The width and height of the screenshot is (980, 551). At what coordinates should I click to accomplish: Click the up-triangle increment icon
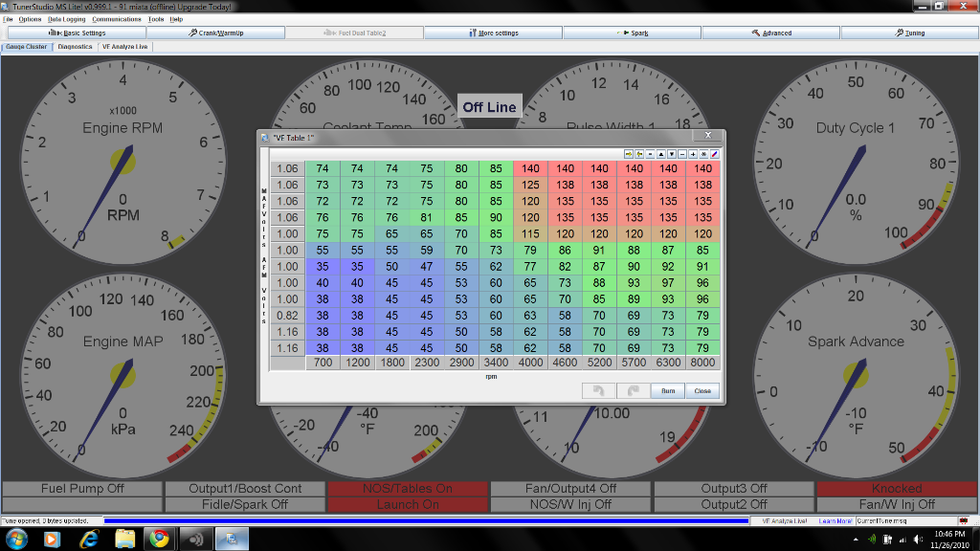pyautogui.click(x=660, y=154)
